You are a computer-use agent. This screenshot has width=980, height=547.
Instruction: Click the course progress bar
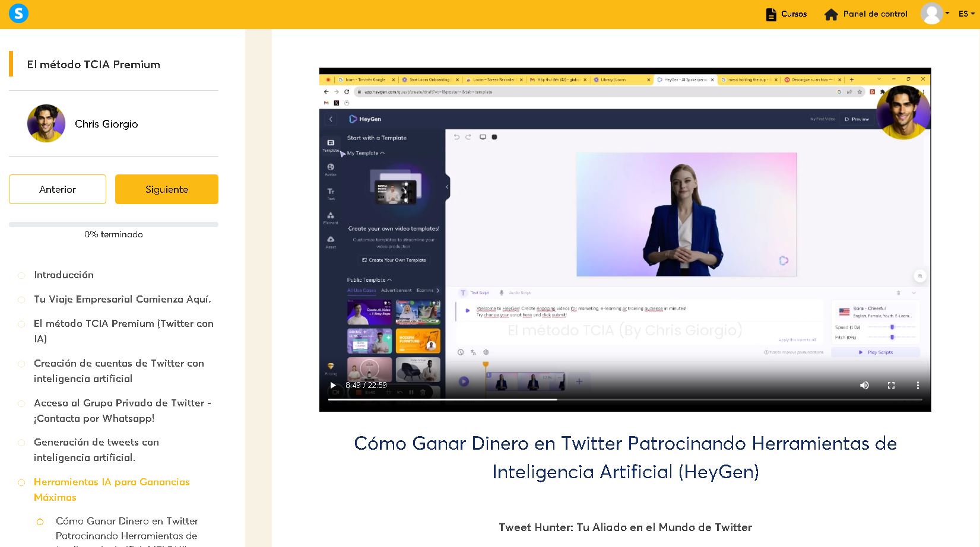click(113, 224)
